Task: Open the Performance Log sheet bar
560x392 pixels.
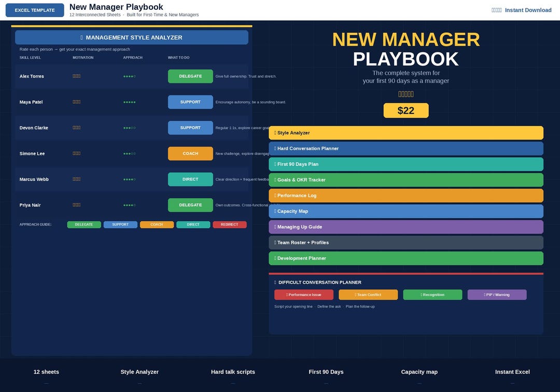Action: coord(406,195)
